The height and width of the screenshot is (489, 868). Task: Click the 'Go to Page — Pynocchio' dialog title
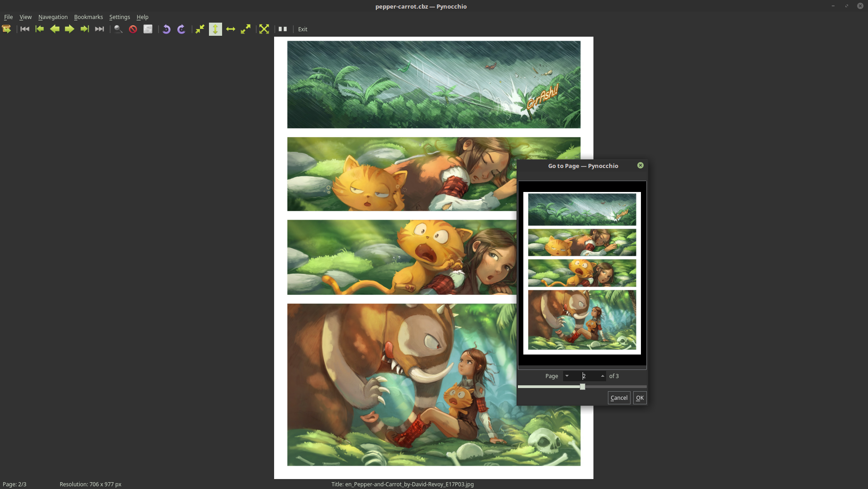pos(583,166)
